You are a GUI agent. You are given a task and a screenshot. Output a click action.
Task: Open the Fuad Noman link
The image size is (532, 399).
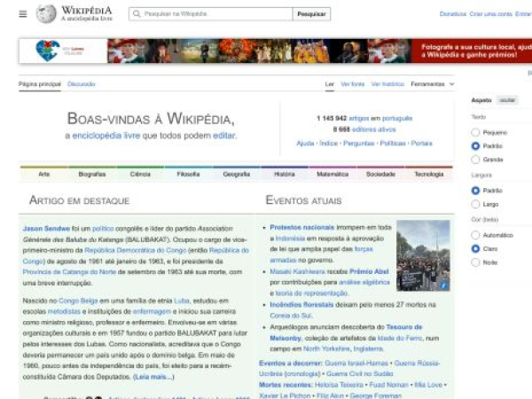coord(388,385)
